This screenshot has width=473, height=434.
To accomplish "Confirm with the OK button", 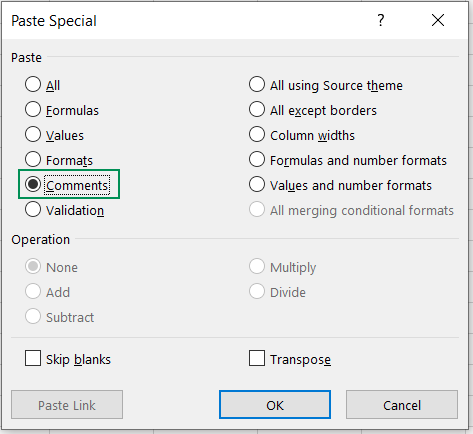I will tap(275, 405).
